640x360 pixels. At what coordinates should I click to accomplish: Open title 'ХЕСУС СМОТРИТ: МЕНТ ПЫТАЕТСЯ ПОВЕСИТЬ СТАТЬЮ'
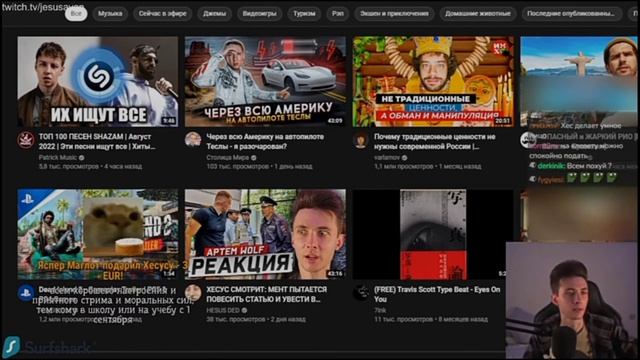coord(267,294)
